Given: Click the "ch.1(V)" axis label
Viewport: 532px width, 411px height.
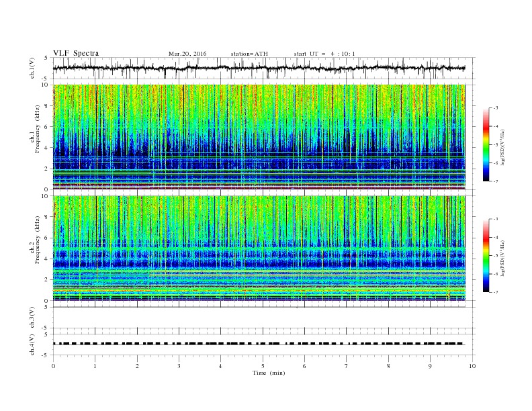Looking at the screenshot, I should (x=32, y=68).
